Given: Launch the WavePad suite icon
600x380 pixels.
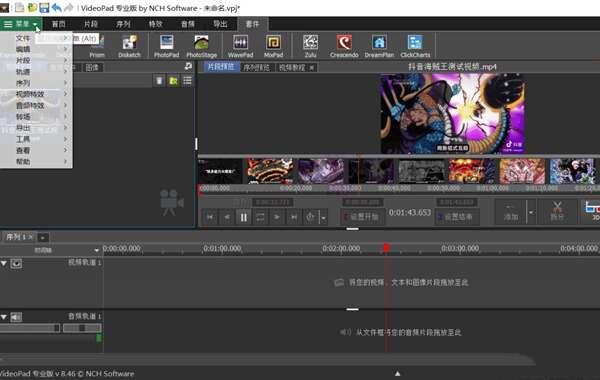Looking at the screenshot, I should pos(240,46).
